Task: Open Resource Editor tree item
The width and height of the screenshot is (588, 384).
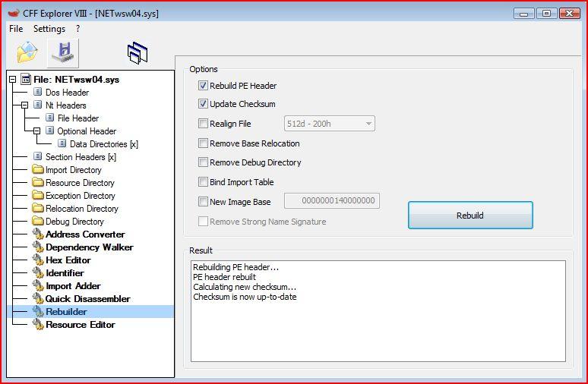Action: [x=81, y=325]
